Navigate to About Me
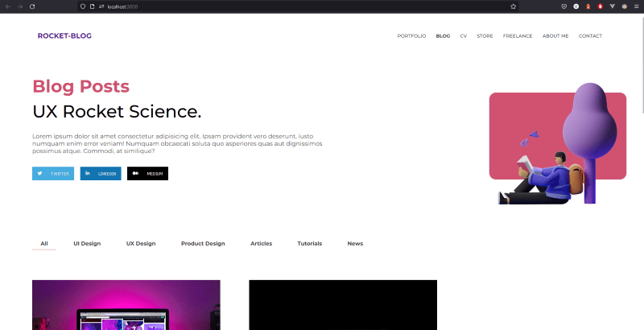 pyautogui.click(x=555, y=36)
